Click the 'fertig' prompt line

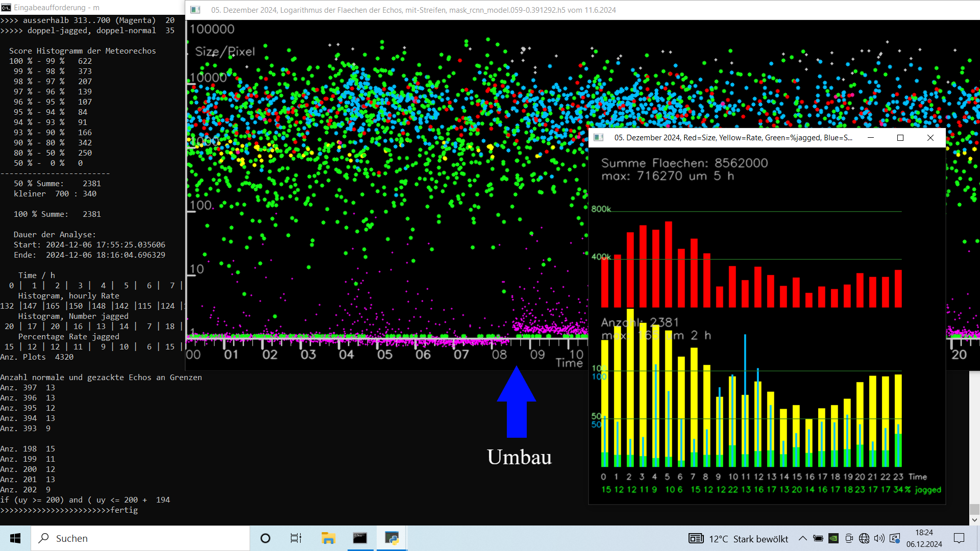(x=69, y=510)
